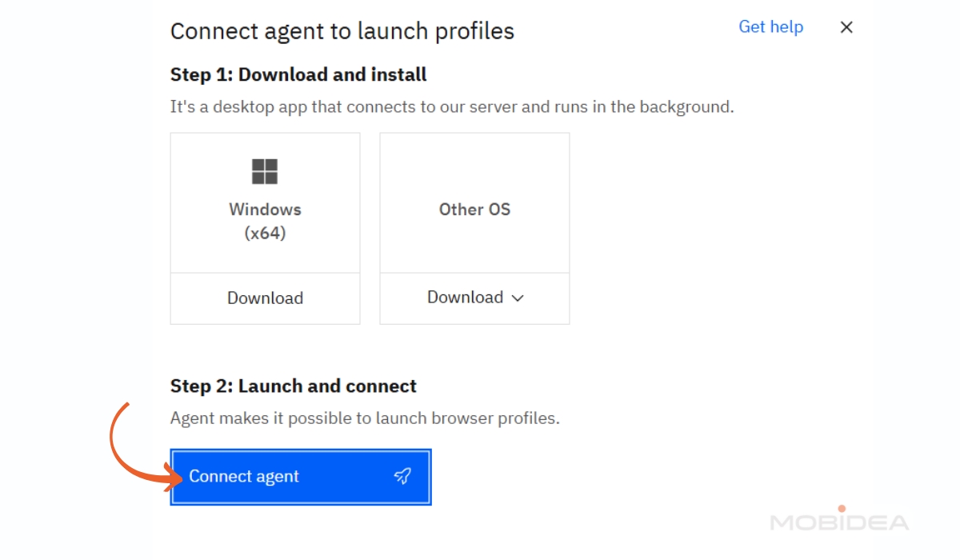
Task: Open the Get help link
Action: click(770, 26)
